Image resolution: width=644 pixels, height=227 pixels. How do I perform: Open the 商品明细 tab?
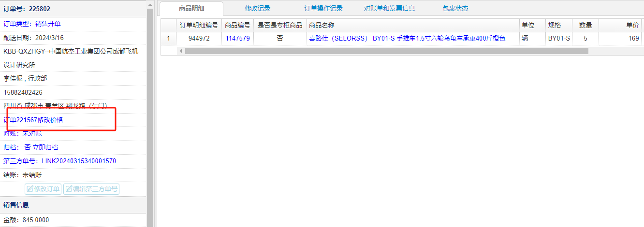point(191,8)
